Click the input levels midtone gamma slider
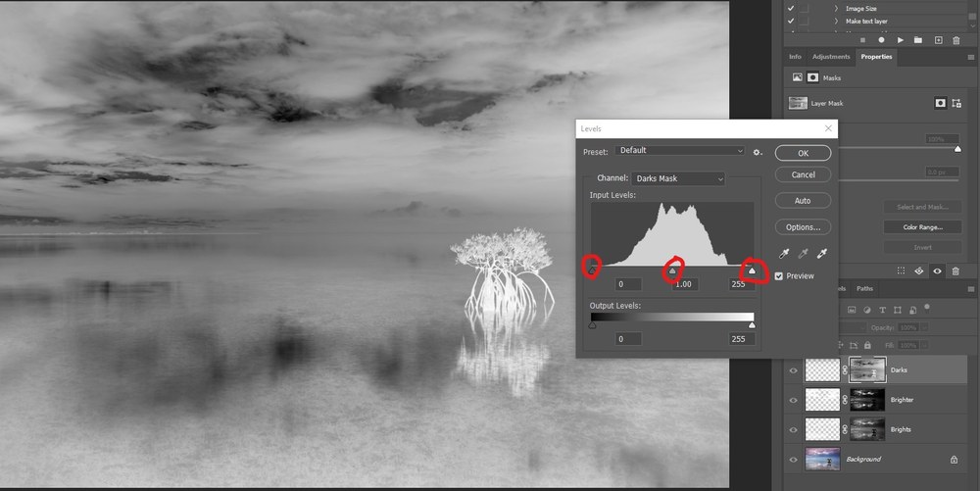Image resolution: width=980 pixels, height=491 pixels. tap(672, 270)
